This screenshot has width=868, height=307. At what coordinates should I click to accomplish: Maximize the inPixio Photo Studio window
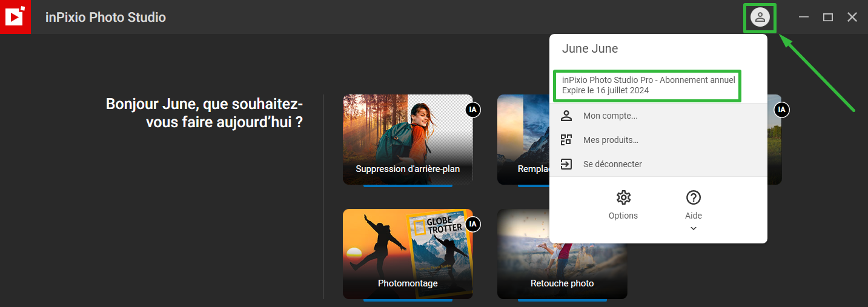[828, 17]
